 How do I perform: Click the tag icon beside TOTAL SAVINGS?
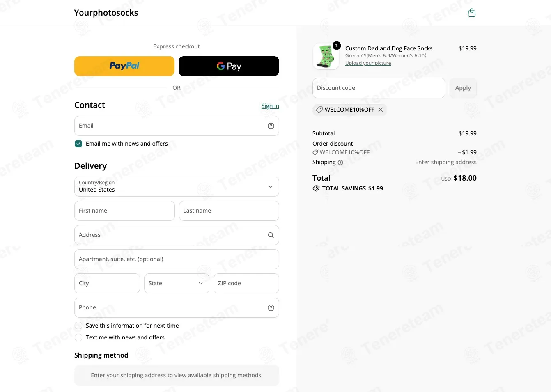316,188
